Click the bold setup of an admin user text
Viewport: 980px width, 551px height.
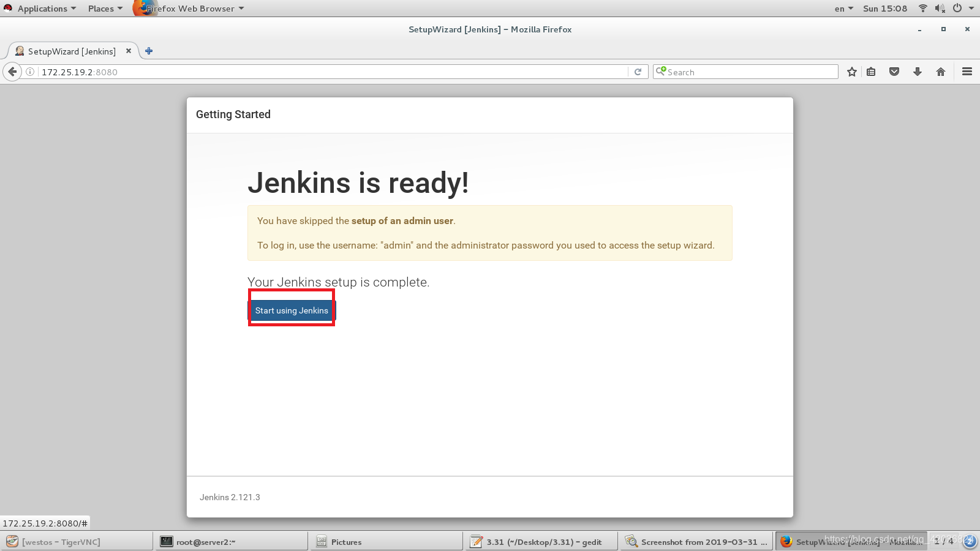(x=402, y=221)
